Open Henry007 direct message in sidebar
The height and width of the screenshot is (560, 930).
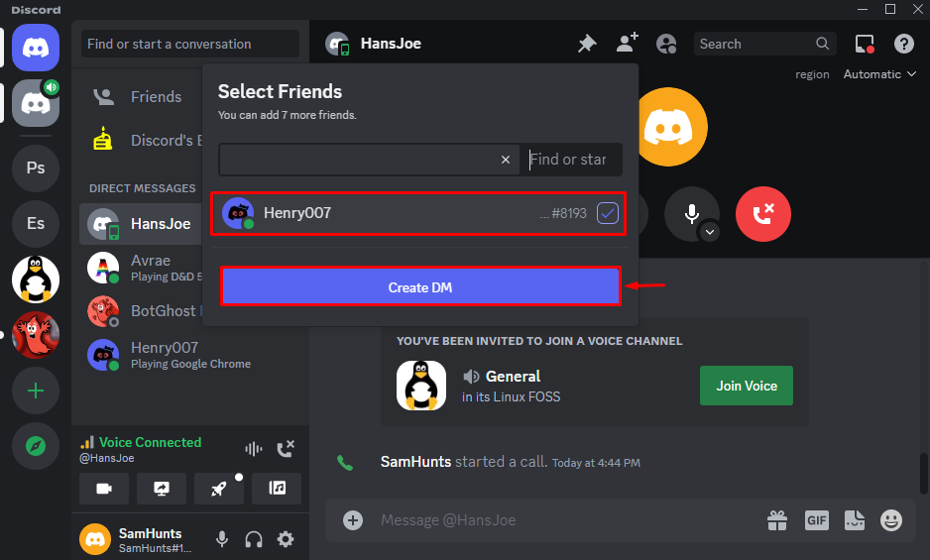coord(192,355)
